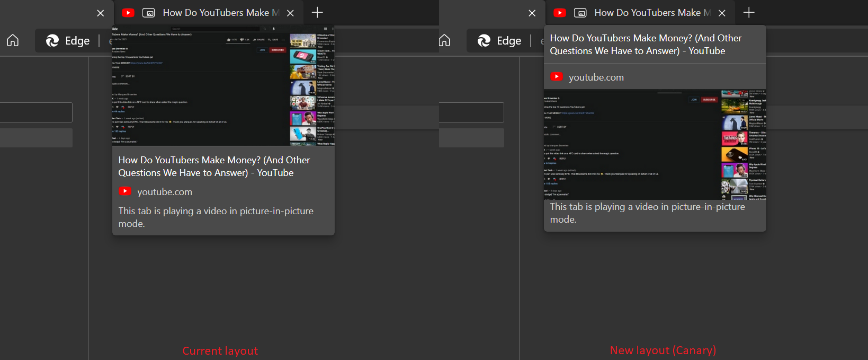Click picture-in-picture icon on New layout tab
This screenshot has height=360, width=868.
(580, 13)
